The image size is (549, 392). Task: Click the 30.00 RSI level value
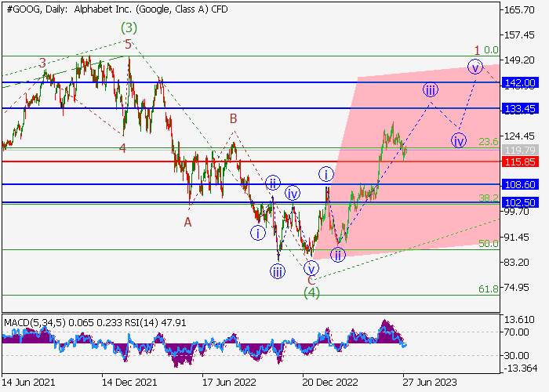[516, 356]
